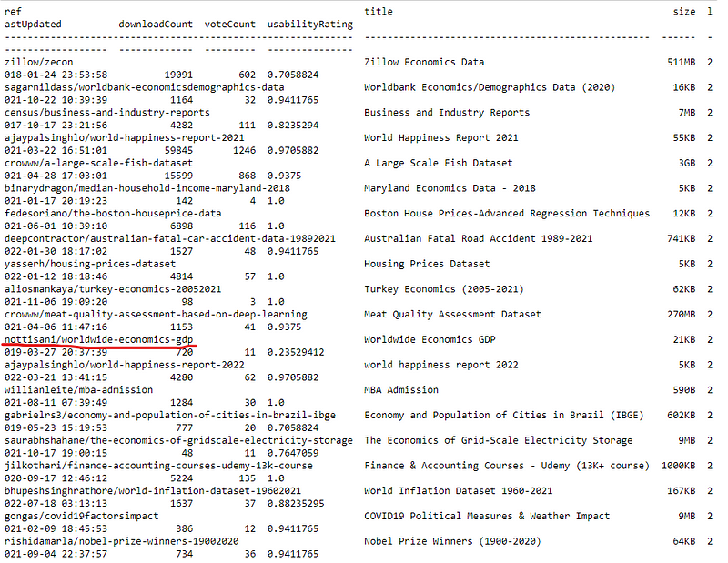Select title 'COVID19 Political Measures & Weather Impact'
The height and width of the screenshot is (563, 728).
[x=487, y=516]
